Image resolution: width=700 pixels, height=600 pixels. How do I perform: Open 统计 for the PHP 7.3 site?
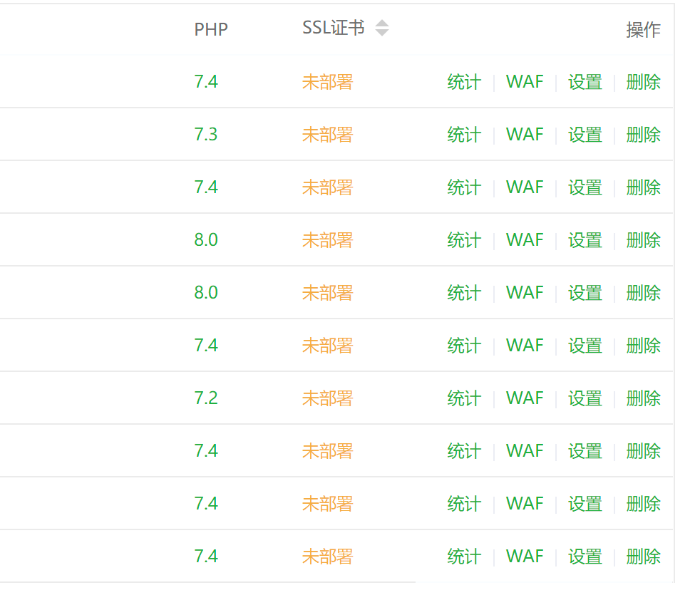464,135
